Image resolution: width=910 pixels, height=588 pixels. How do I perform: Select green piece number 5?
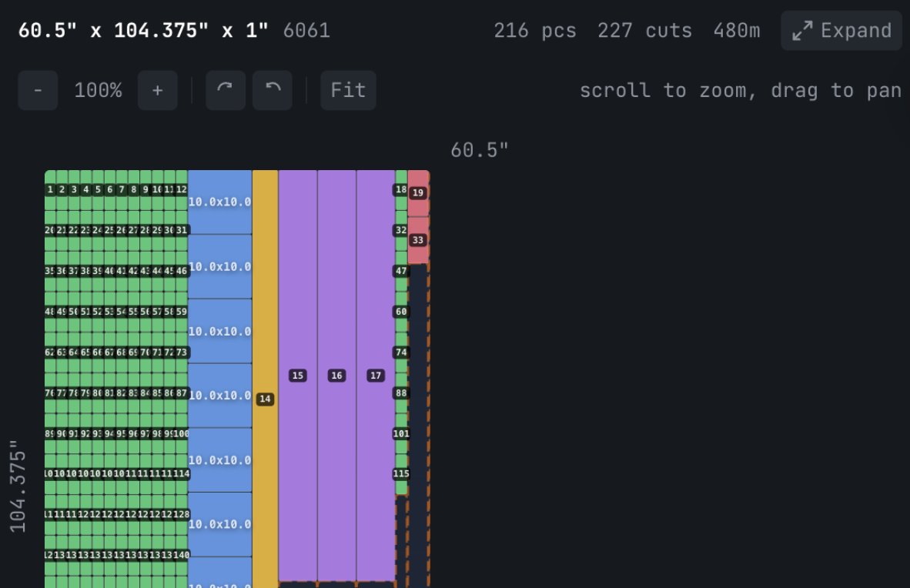point(98,190)
